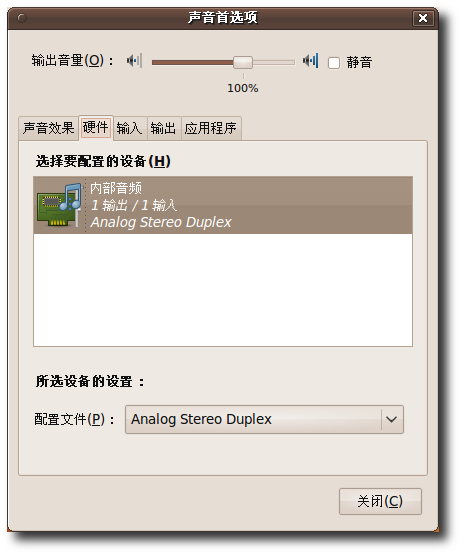Click empty area of device list

(x=223, y=290)
